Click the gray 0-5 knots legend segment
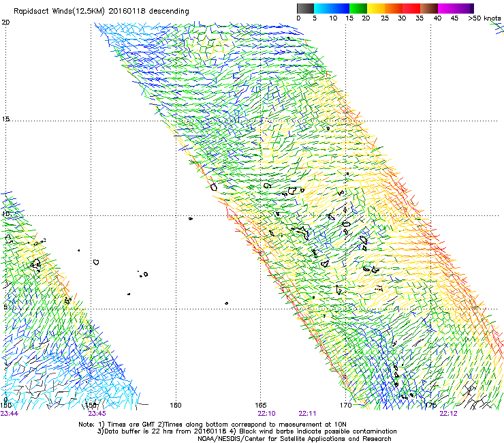Viewport: 504px width, 443px height. coord(305,8)
